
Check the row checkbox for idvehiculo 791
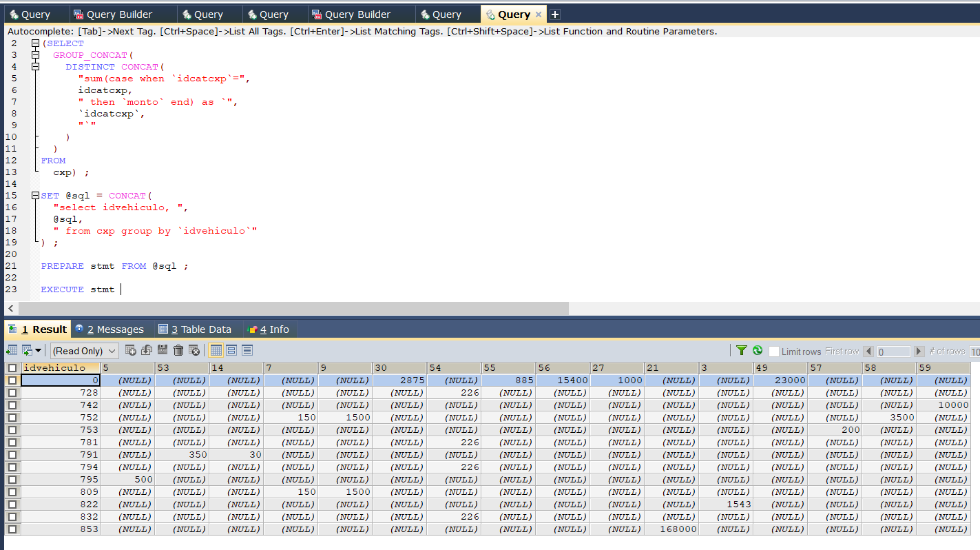(12, 455)
